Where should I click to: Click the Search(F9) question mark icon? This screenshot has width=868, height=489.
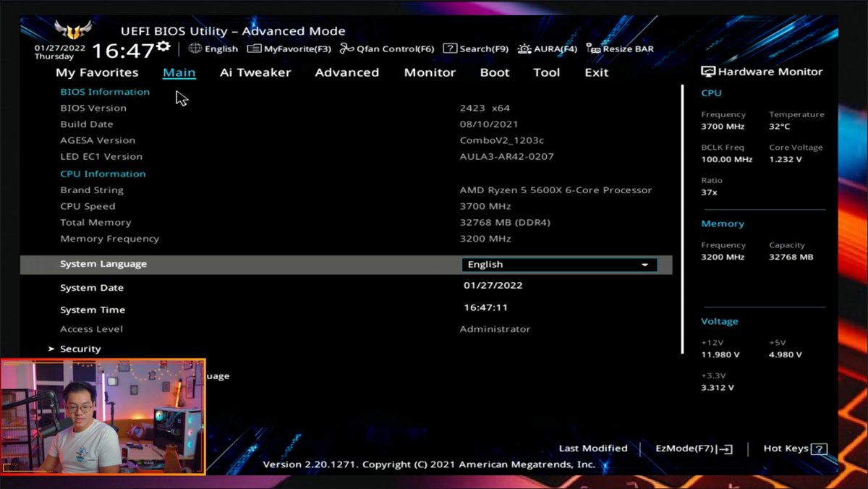pos(450,48)
